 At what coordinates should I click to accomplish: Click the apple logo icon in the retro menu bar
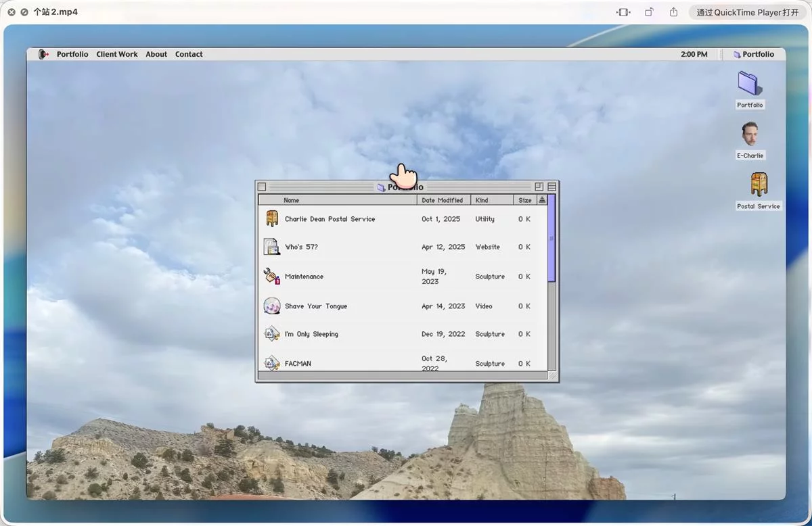[x=43, y=54]
